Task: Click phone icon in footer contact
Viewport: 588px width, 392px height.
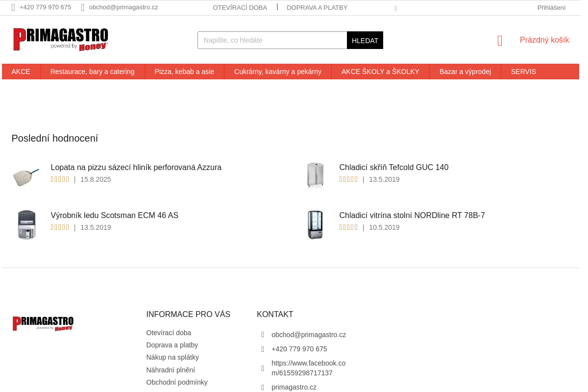Action: pos(263,349)
